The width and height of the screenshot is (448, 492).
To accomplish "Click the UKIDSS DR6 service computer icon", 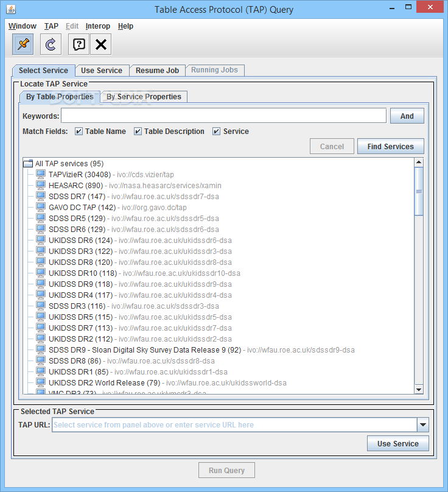I will (41, 240).
